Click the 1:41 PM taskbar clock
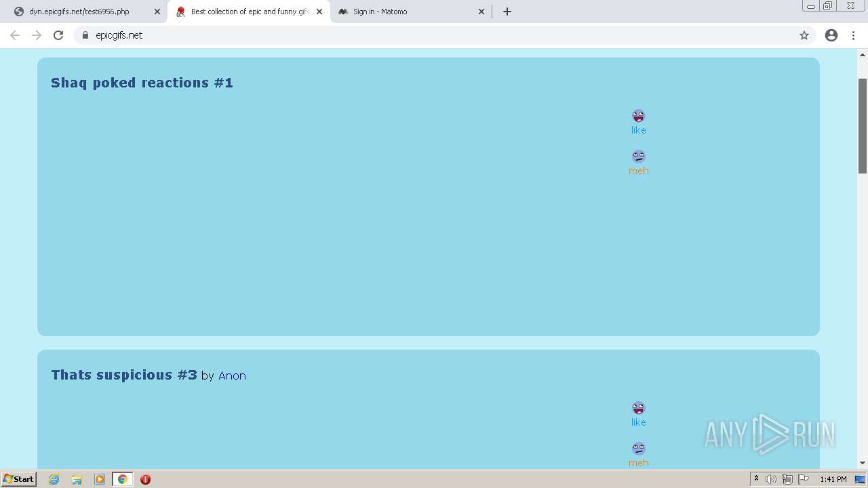868x488 pixels. click(833, 479)
